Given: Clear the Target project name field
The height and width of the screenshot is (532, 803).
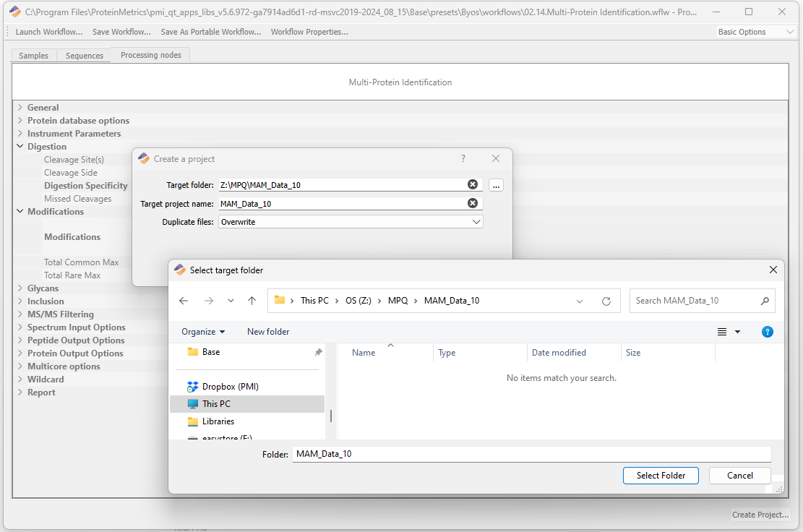Looking at the screenshot, I should click(473, 203).
